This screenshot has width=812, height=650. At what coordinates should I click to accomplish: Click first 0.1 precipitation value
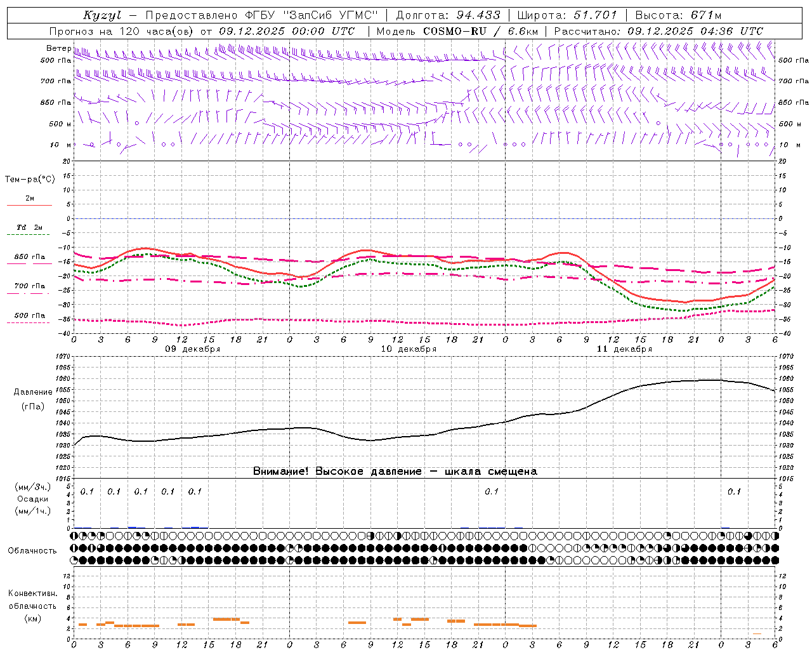pos(87,492)
